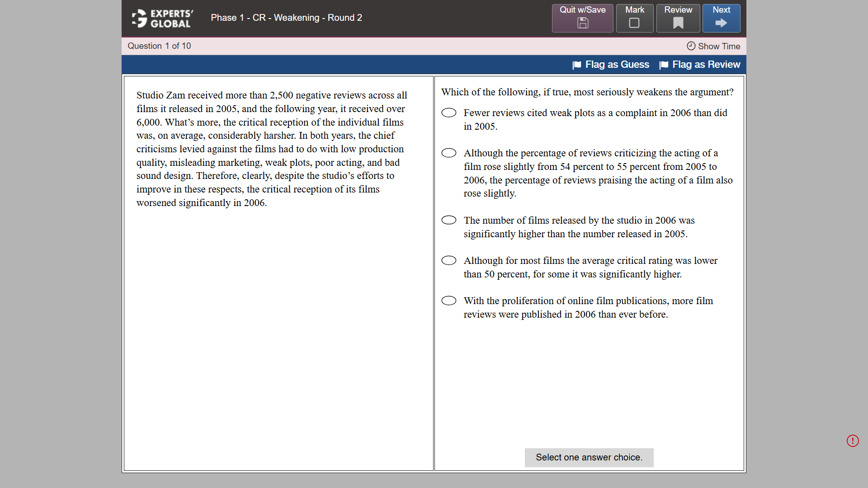Click the clock icon beside Show Time
This screenshot has height=488, width=868.
point(690,46)
